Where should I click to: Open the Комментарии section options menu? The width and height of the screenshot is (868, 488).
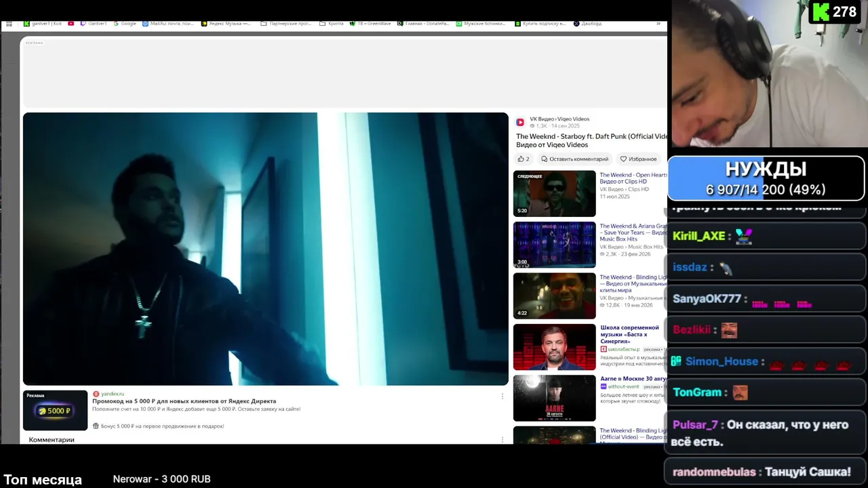[502, 440]
